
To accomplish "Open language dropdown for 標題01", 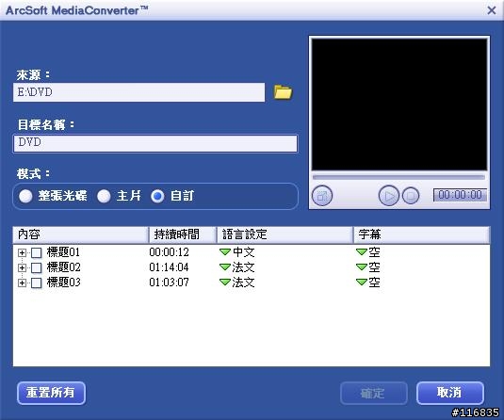I will click(225, 252).
